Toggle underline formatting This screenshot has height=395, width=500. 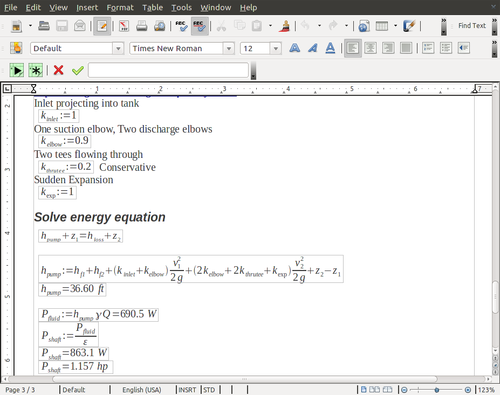click(330, 48)
